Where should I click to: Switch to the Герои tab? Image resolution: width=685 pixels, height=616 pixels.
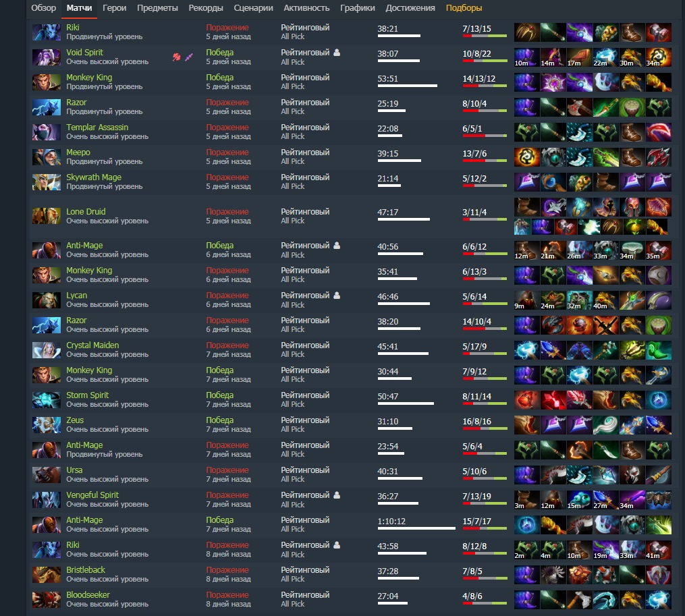[115, 8]
